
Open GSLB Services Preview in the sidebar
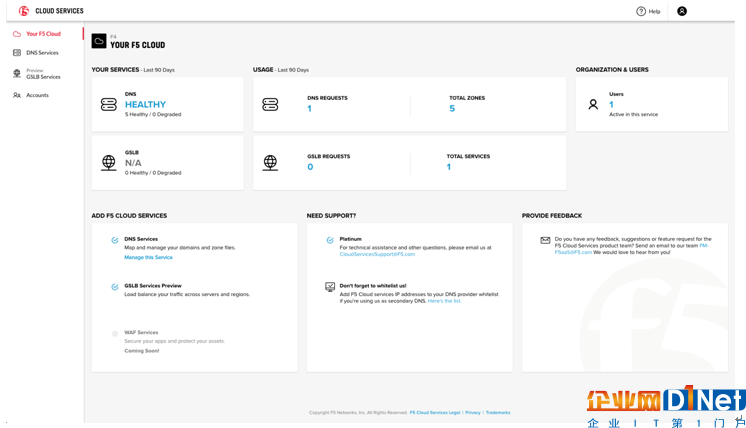point(43,74)
